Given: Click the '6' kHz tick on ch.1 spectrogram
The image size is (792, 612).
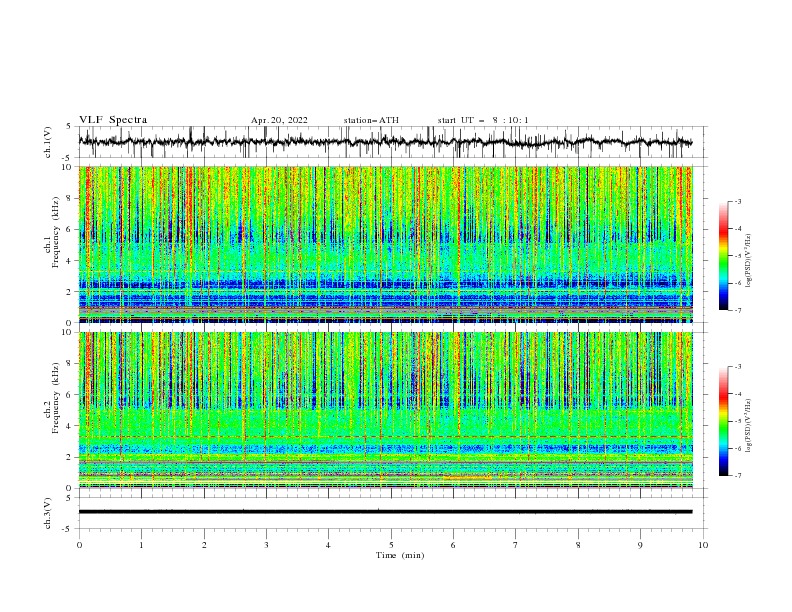Looking at the screenshot, I should coord(70,229).
